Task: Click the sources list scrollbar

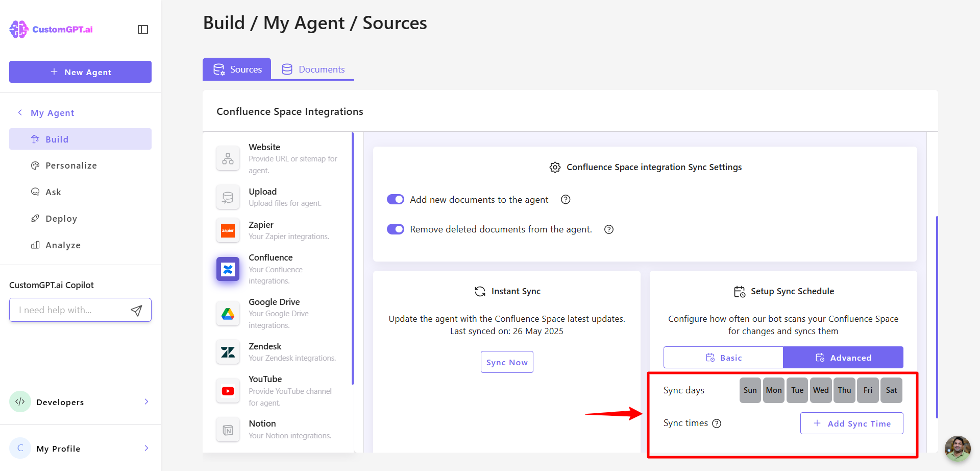Action: (353, 258)
